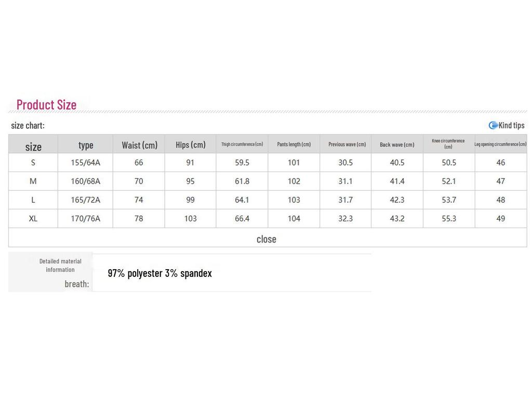Click the XL size row label
Image resolution: width=532 pixels, height=399 pixels.
click(33, 219)
